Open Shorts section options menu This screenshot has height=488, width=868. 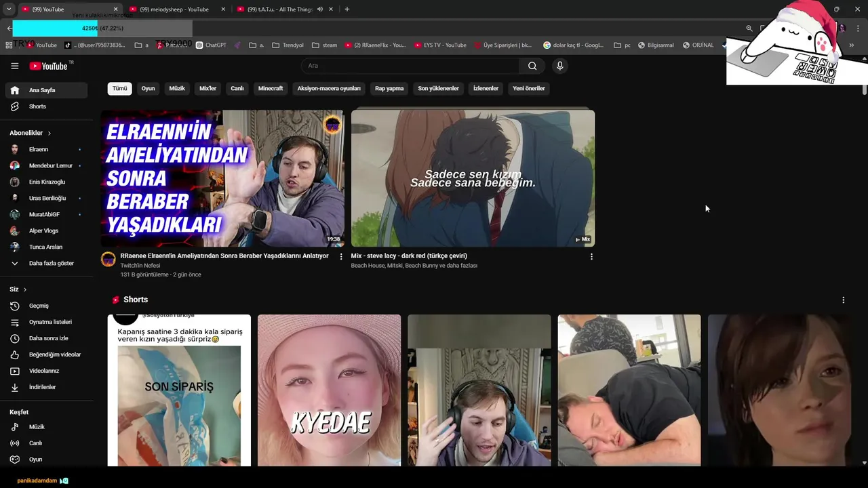[x=843, y=300]
